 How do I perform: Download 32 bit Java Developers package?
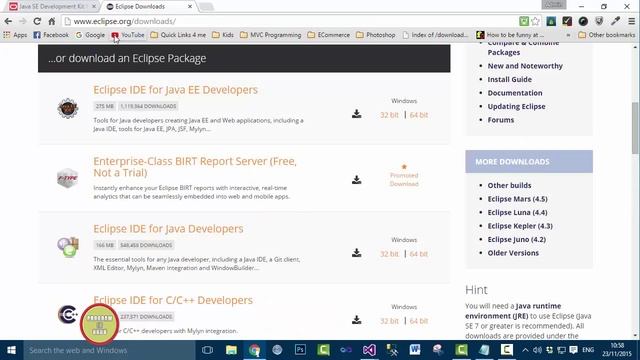(x=389, y=254)
